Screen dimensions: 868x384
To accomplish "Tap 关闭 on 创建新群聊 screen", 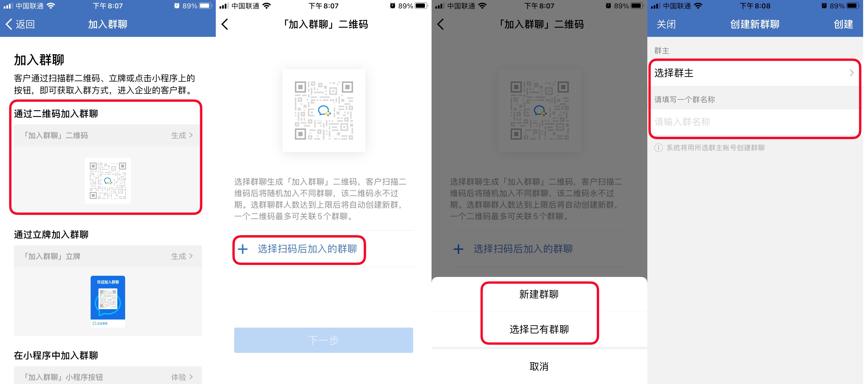I will click(666, 24).
